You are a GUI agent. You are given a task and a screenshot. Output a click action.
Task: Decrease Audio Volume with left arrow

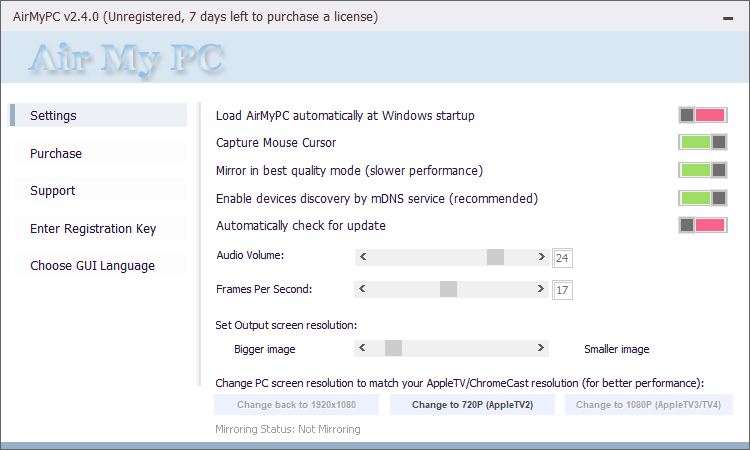pyautogui.click(x=363, y=257)
